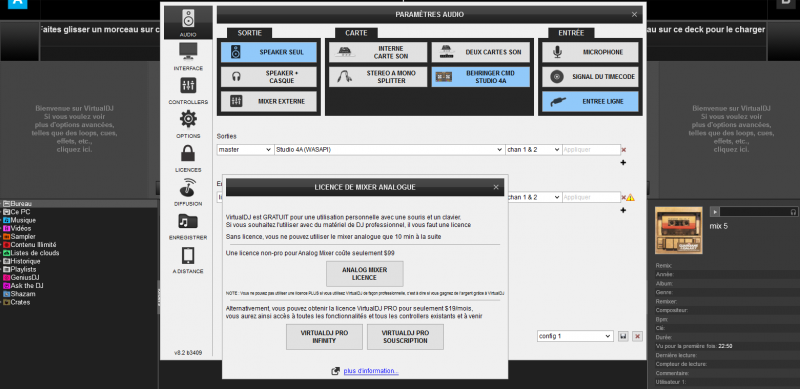Click the save config floppy icon
The height and width of the screenshot is (389, 800).
tap(623, 336)
